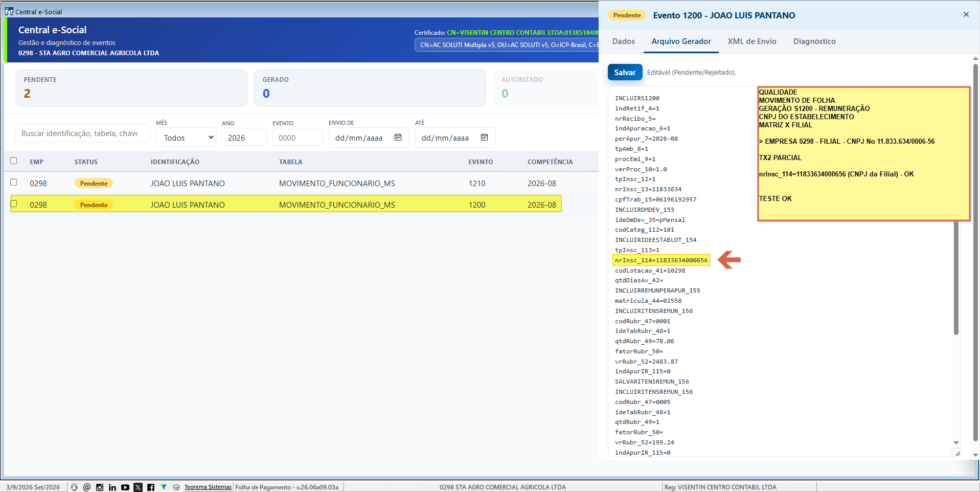Close the Evento 1200 side panel
This screenshot has height=492, width=980.
pyautogui.click(x=966, y=14)
